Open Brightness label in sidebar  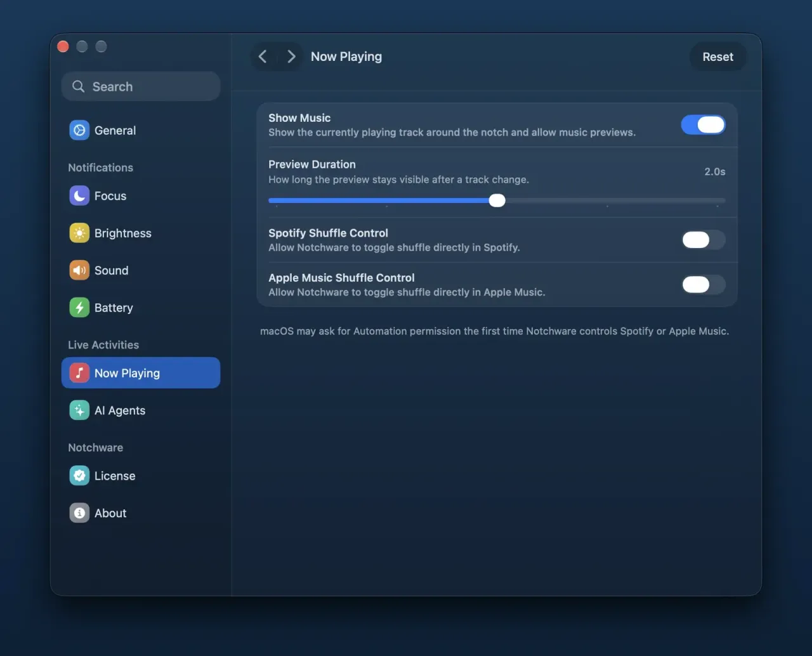(123, 233)
